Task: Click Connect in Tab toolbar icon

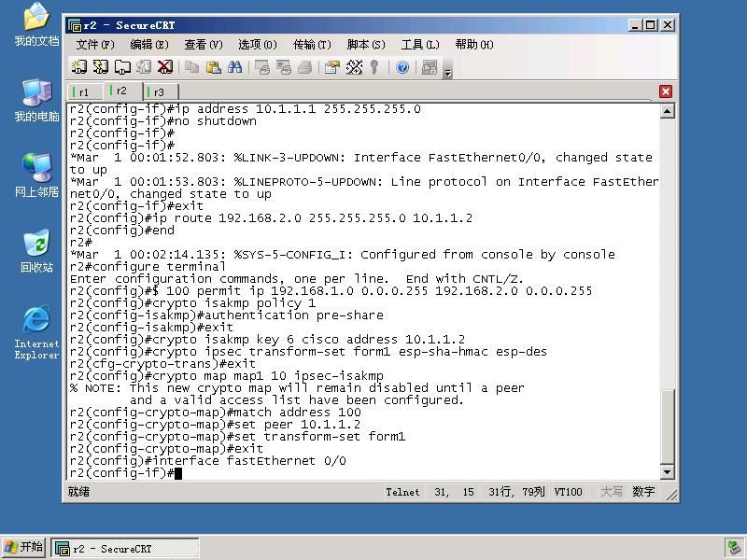Action: [x=122, y=67]
